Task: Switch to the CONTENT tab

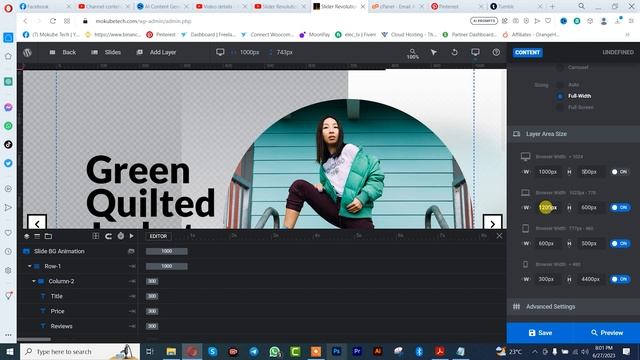Action: tap(527, 52)
